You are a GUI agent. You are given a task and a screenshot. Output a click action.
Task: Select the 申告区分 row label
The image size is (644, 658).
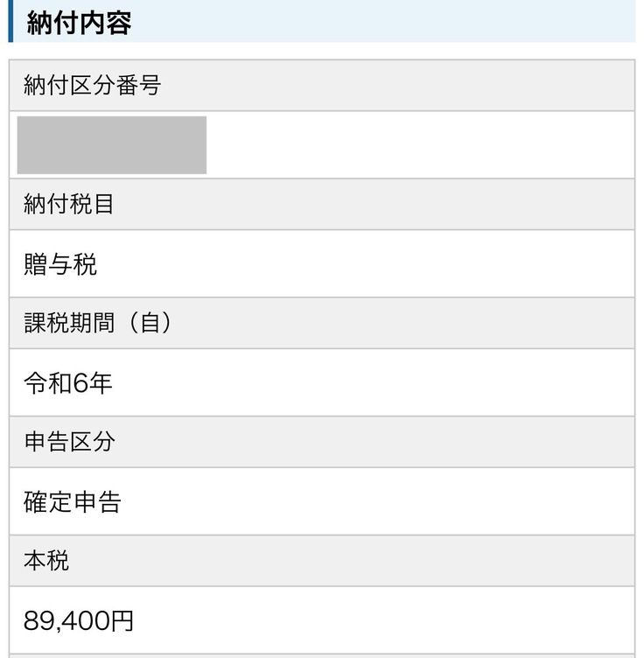69,442
